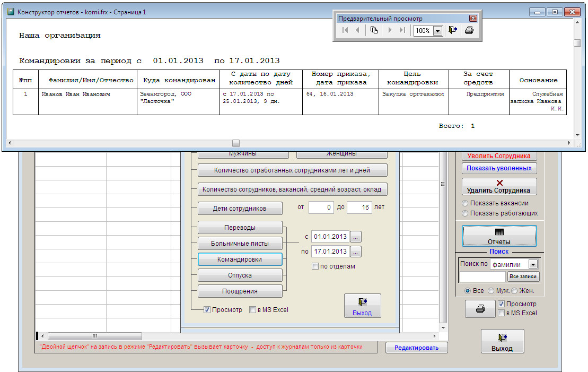Screen dimensions: 588x372
Task: Check 'в MS Excel' in reports panel
Action: pos(253,310)
